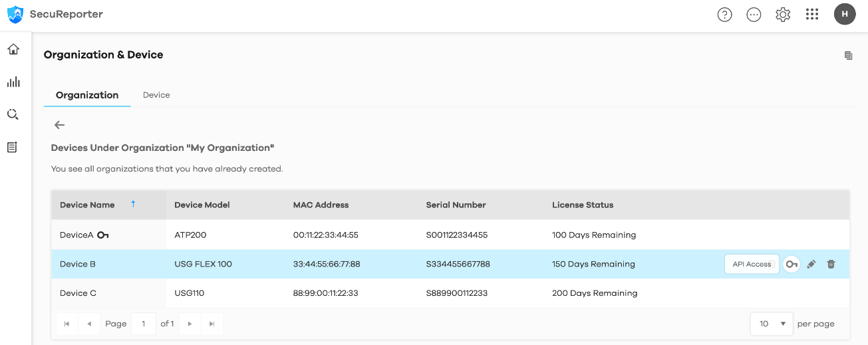Click the document icon at top right
The image size is (868, 345).
(848, 55)
